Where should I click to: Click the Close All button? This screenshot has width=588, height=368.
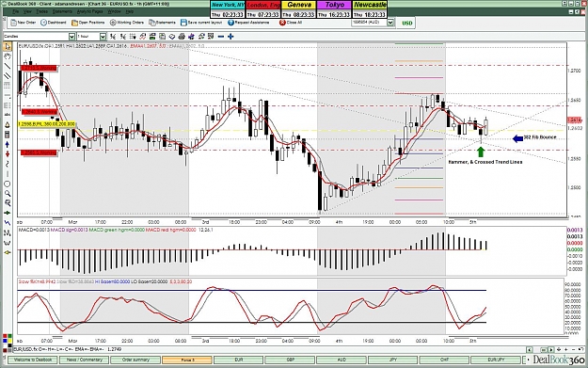[291, 23]
